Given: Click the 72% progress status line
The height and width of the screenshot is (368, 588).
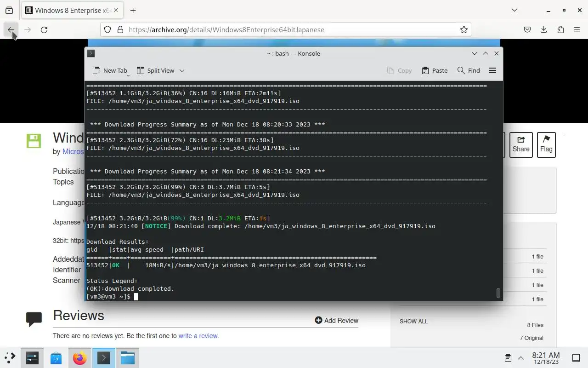Looking at the screenshot, I should point(180,140).
